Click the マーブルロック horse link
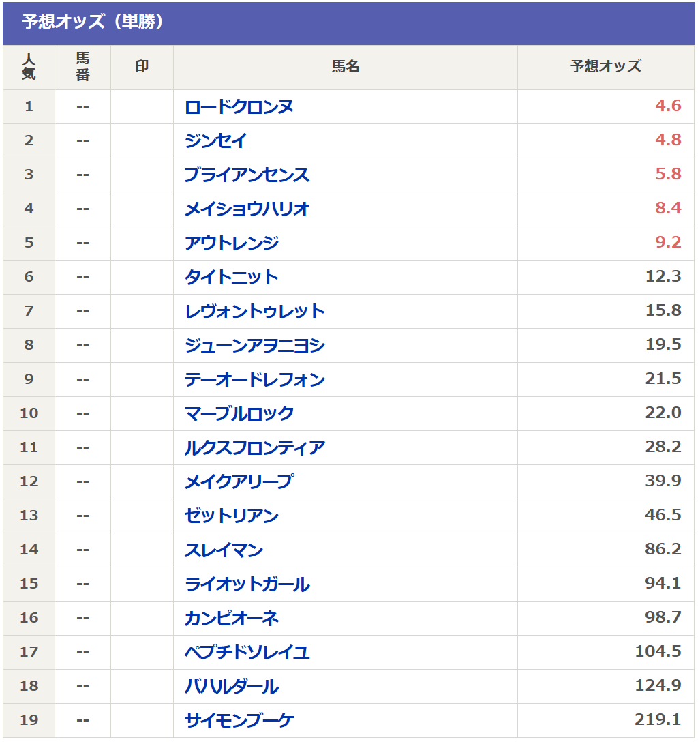Image resolution: width=700 pixels, height=742 pixels. 239,414
